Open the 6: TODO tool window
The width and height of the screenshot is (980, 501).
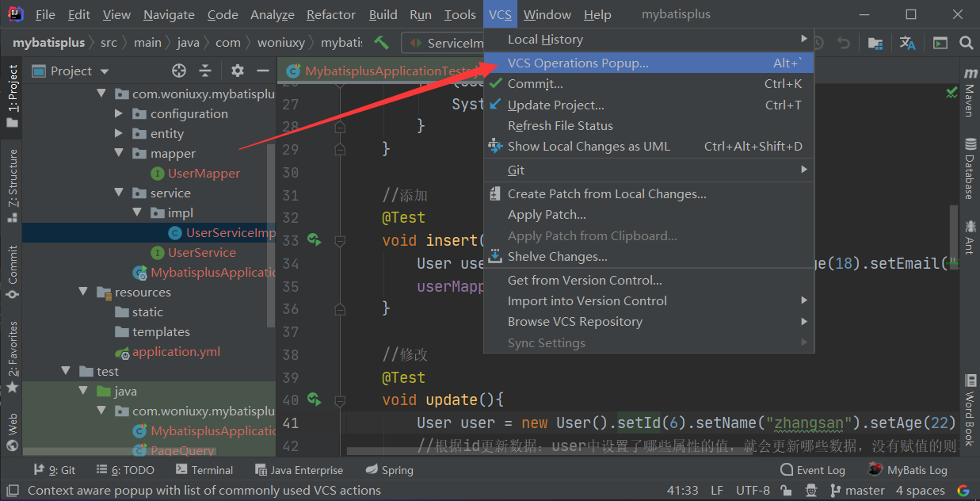pos(127,470)
